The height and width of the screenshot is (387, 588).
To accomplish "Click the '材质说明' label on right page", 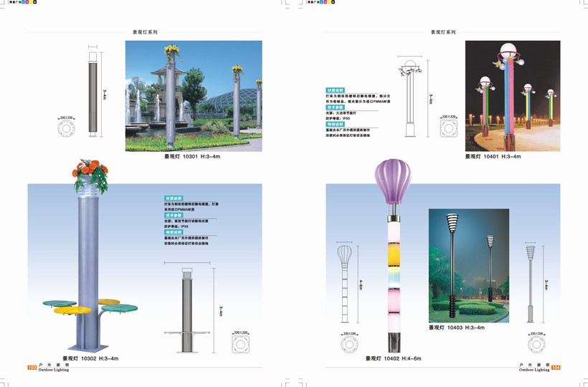I will [336, 91].
